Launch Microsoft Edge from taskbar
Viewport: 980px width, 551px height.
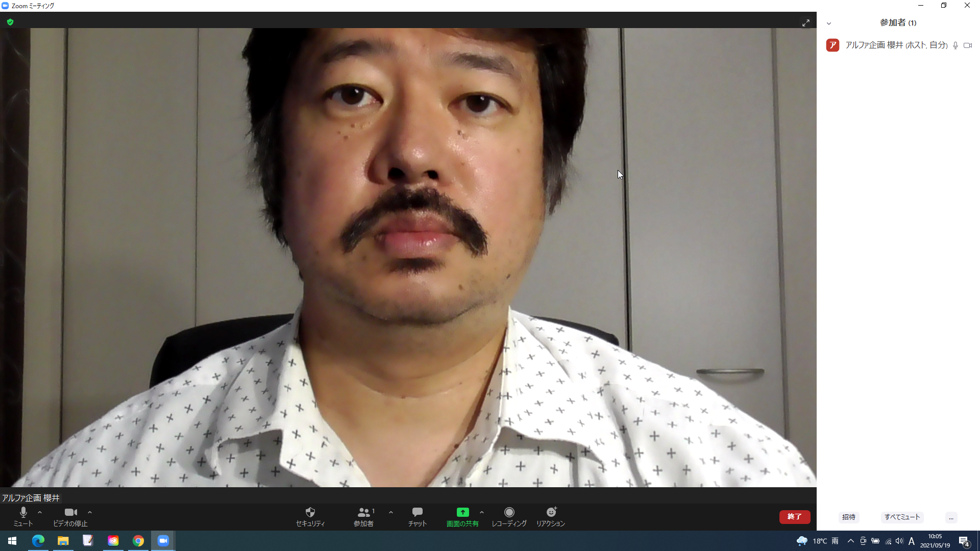(x=38, y=541)
